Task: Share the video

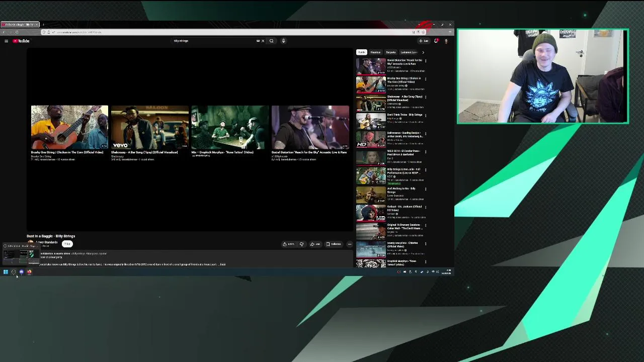Action: 315,244
